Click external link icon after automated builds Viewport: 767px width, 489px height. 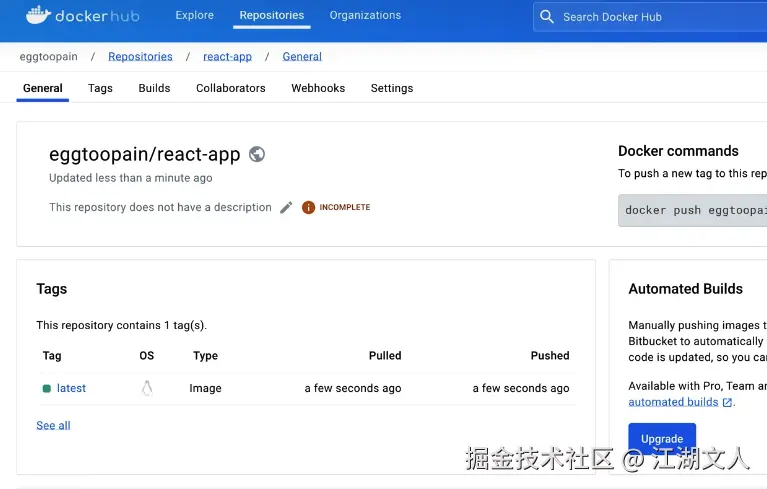coord(727,402)
